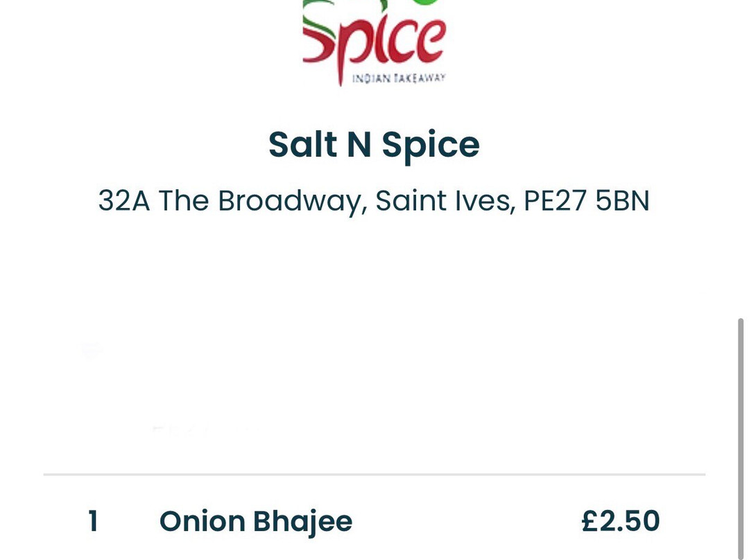Screen dimensions: 749x560
Task: Click the word 'Spice' in the heading
Action: (431, 145)
